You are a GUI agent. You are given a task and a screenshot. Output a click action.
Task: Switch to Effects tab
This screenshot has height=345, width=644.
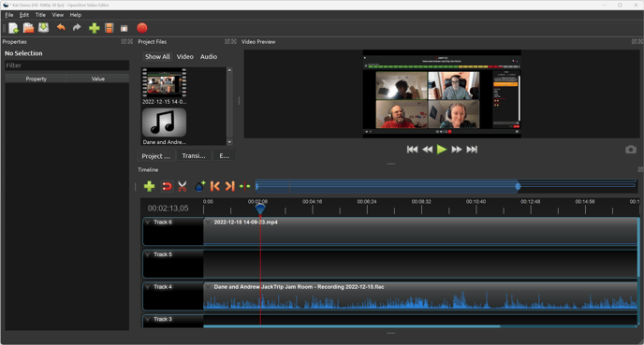point(225,156)
